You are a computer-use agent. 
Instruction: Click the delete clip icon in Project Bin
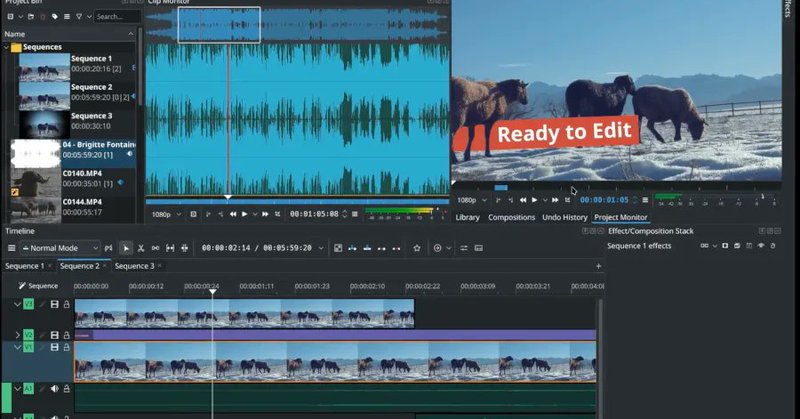(42, 17)
